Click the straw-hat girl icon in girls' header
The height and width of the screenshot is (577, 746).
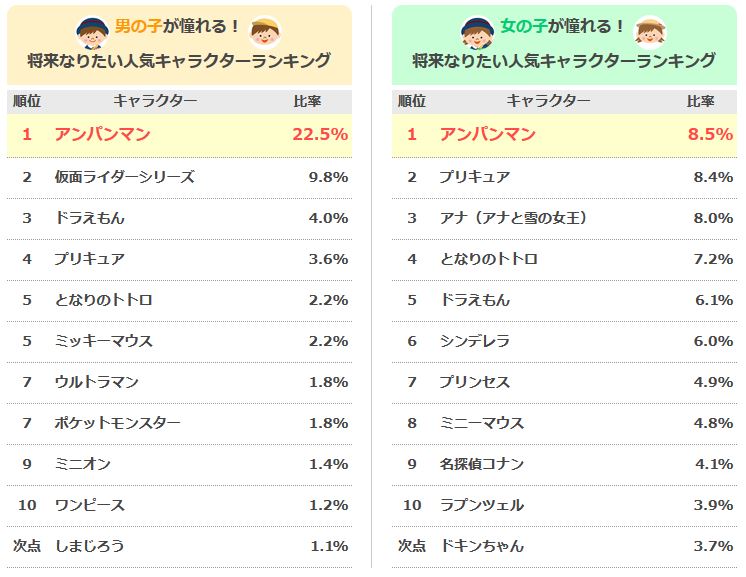[651, 32]
